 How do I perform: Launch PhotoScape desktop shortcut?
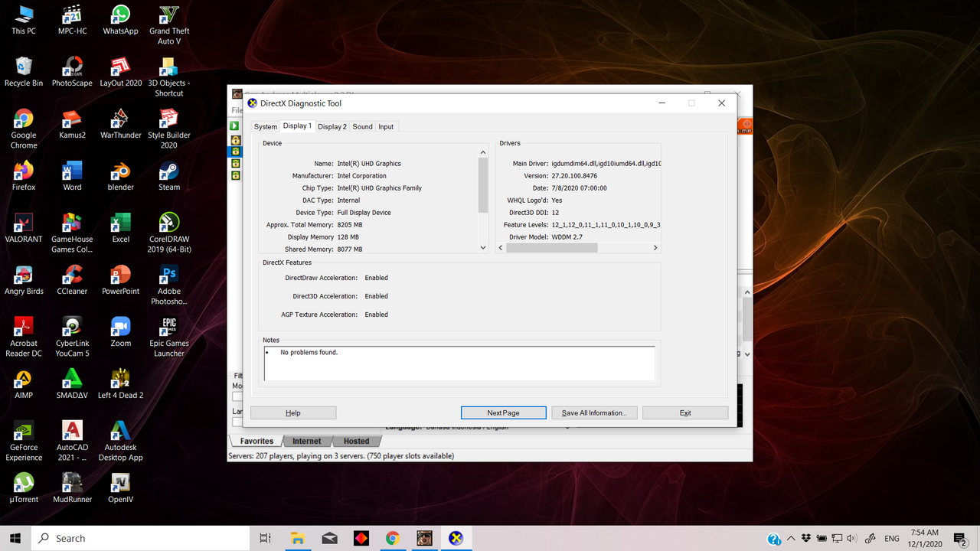[x=72, y=72]
